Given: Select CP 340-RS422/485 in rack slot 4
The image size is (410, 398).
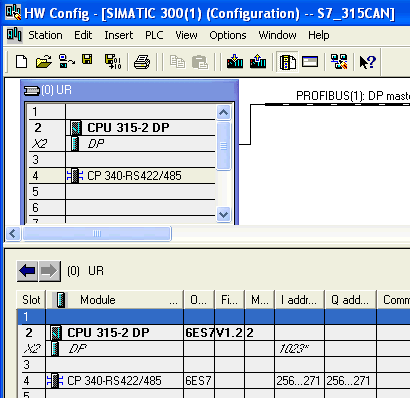Looking at the screenshot, I should 122,176.
